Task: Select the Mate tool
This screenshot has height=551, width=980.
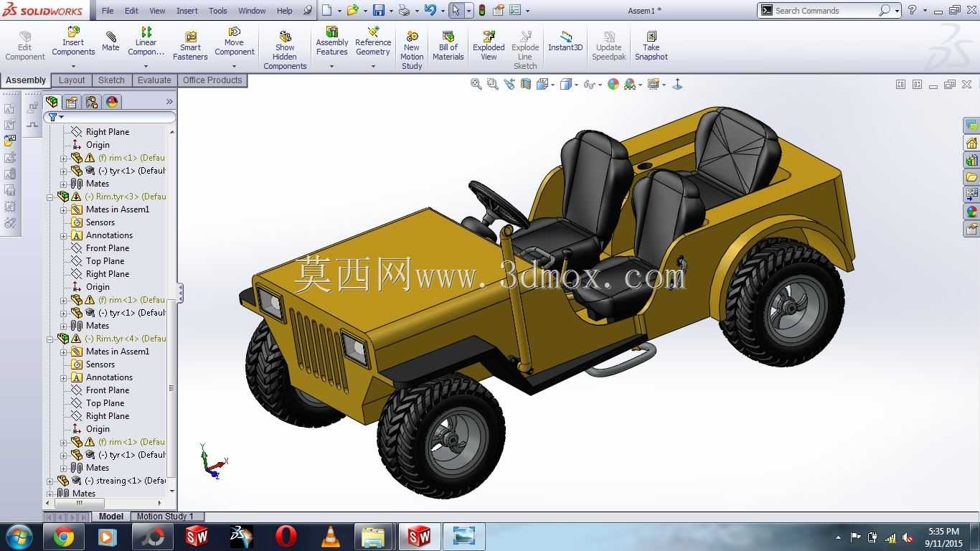Action: (x=110, y=42)
